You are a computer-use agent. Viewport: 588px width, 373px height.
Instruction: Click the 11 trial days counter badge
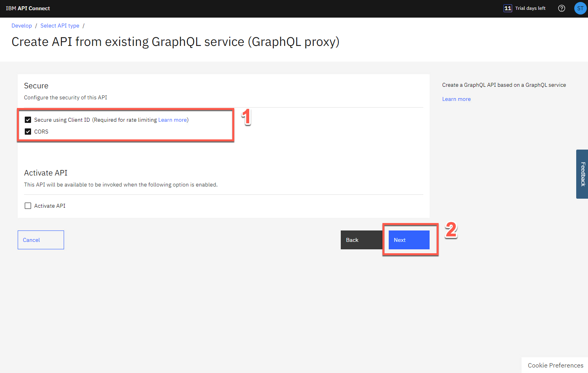[x=508, y=8]
